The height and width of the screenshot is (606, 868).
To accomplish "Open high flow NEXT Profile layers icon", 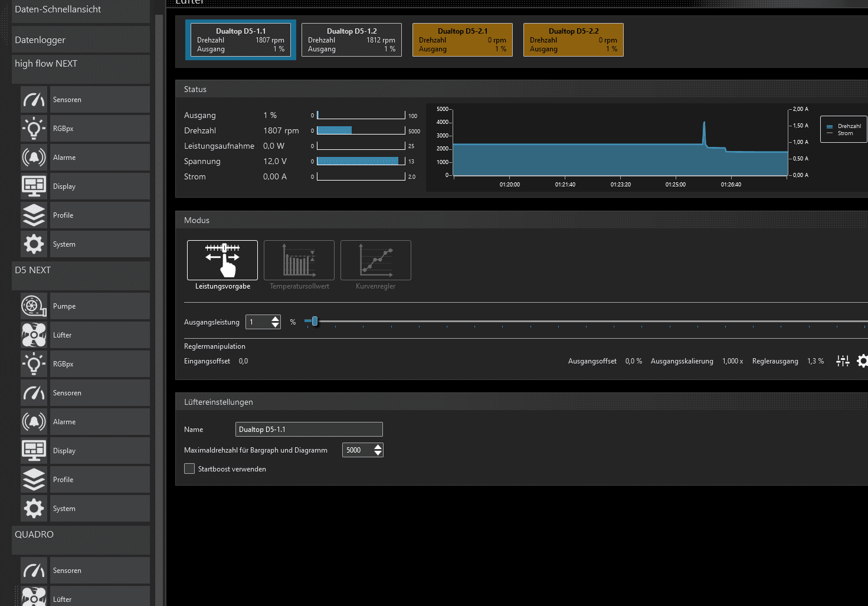I will [34, 215].
